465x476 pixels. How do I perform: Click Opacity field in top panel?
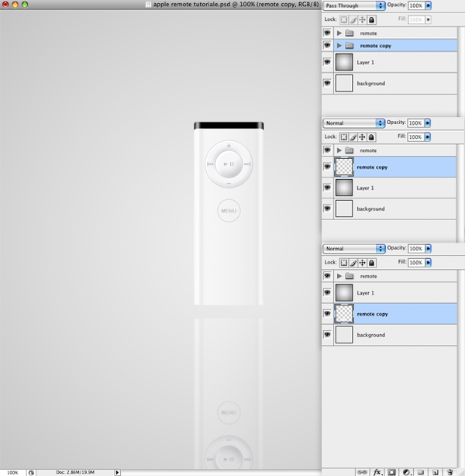416,5
